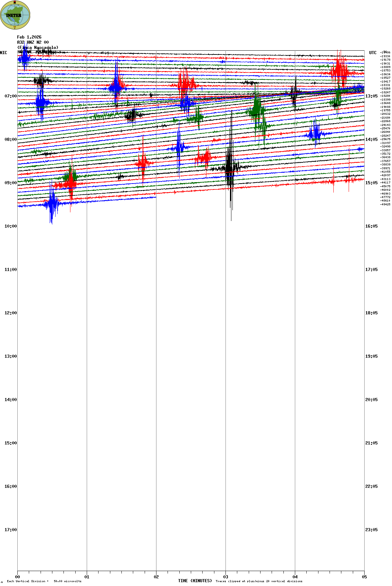Click the 00 minute axis label
Screen dimensions: 392x586
pos(18,577)
